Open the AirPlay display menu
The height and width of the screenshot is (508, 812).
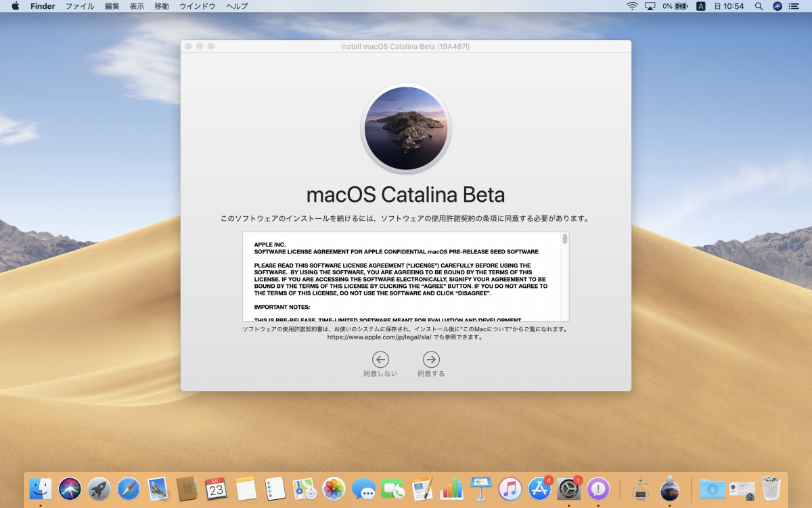click(650, 6)
